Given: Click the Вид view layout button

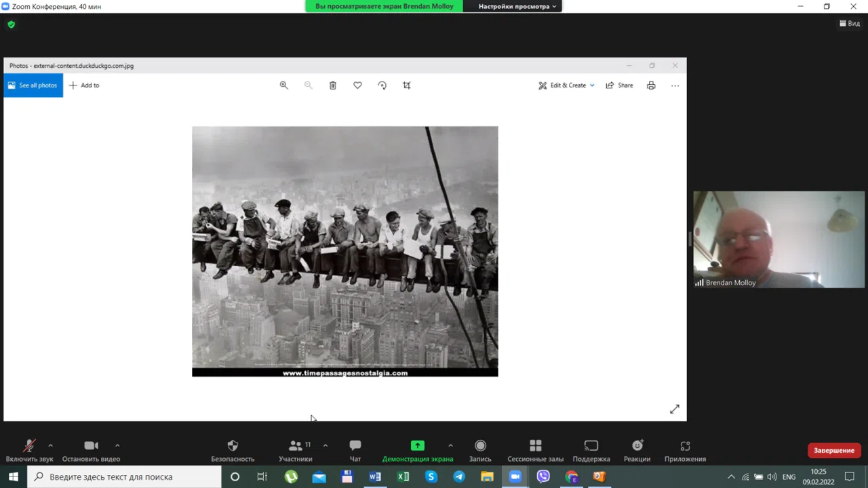Looking at the screenshot, I should [x=850, y=23].
